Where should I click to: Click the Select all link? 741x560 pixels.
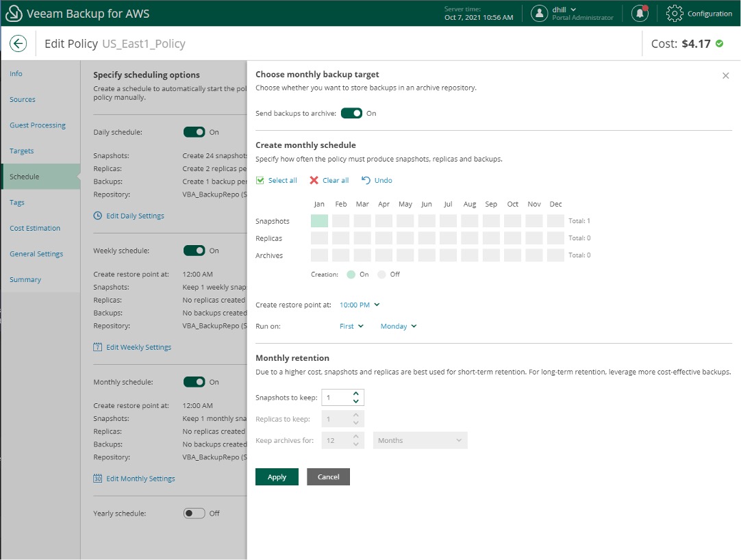(283, 180)
